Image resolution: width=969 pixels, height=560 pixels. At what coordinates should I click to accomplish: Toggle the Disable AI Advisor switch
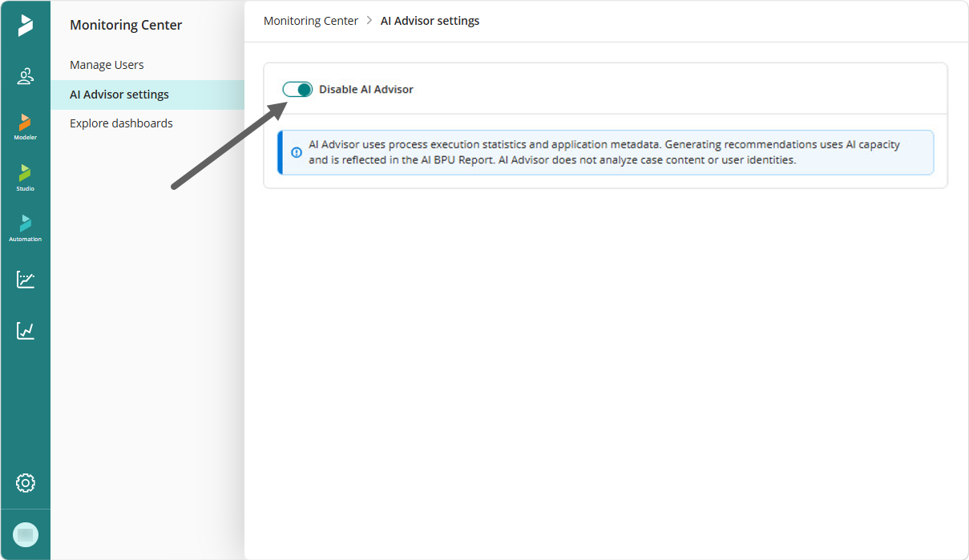coord(297,89)
